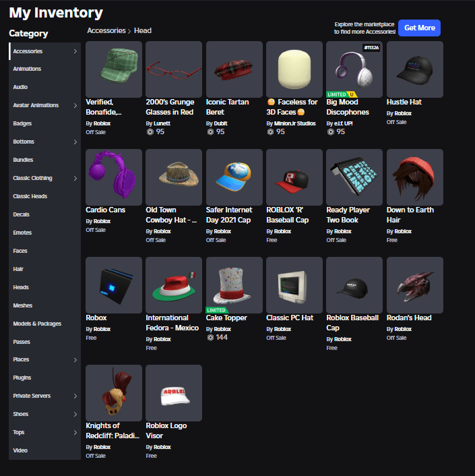Open the Hustle Hat title link
475x476 pixels.
(404, 102)
